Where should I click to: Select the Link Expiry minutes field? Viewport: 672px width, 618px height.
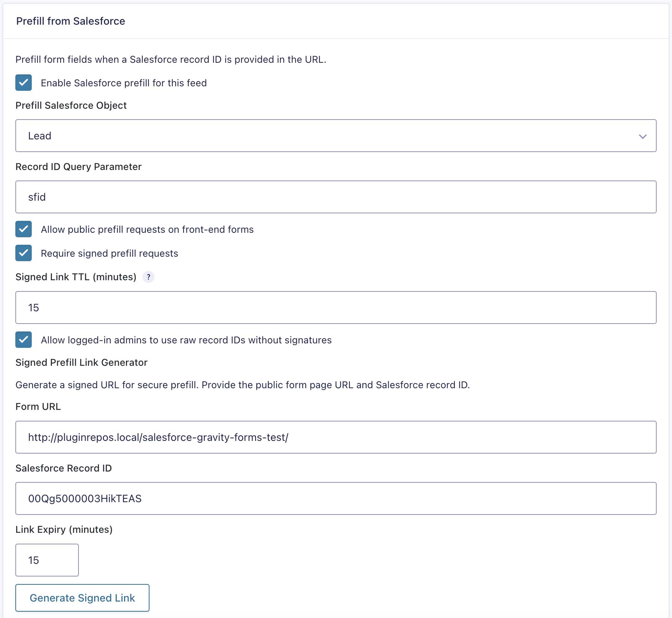pyautogui.click(x=47, y=560)
